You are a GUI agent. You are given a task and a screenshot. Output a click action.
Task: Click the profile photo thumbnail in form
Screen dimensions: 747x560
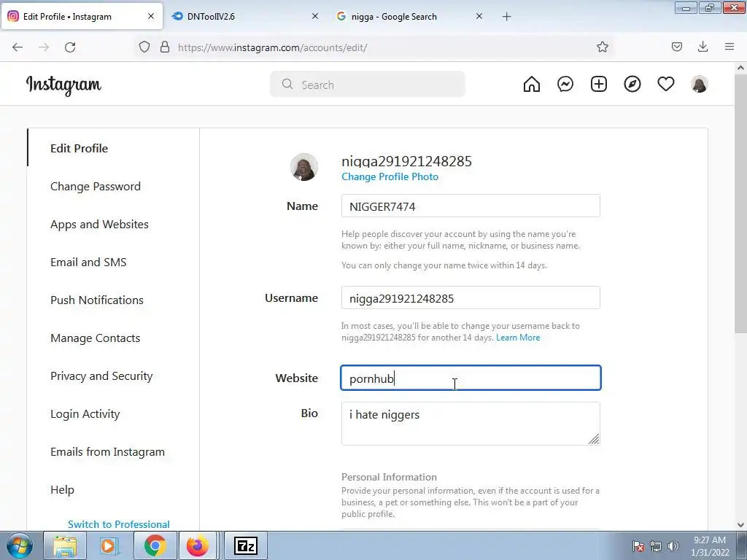(304, 167)
